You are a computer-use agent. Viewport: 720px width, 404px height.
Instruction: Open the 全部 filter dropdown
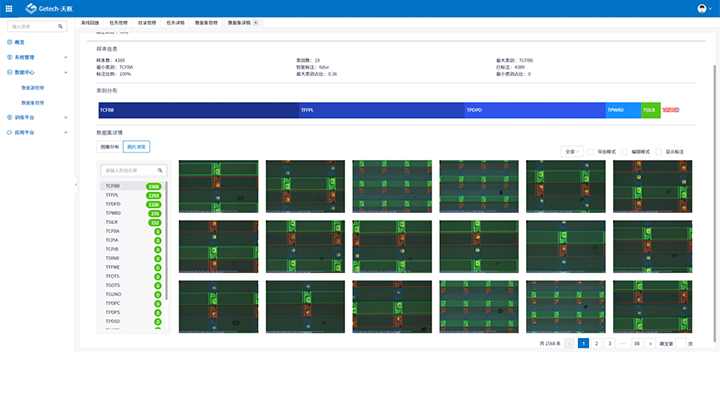coord(572,152)
